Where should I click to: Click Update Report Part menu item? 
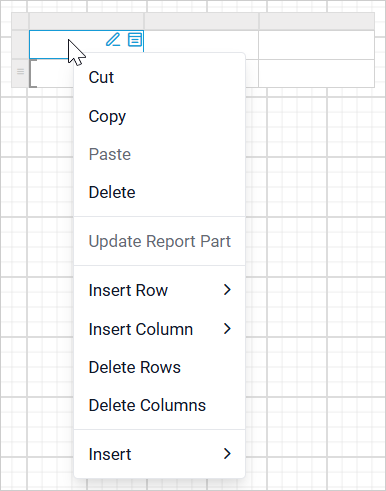coord(159,241)
